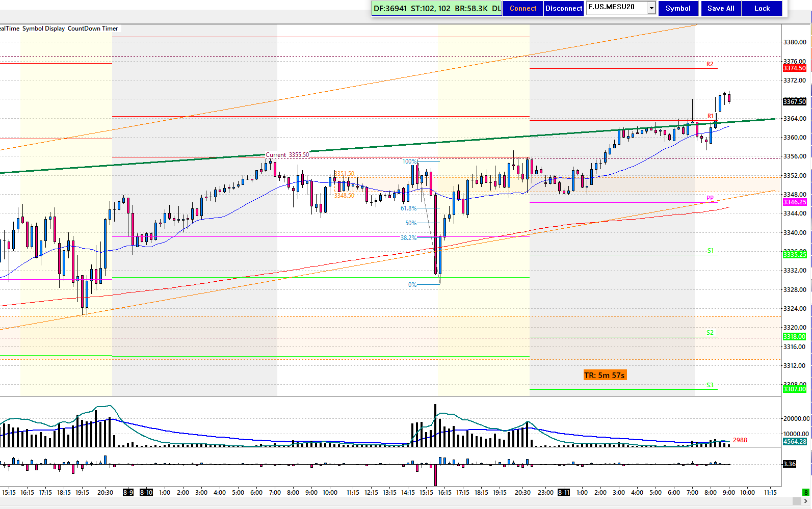The width and height of the screenshot is (812, 509).
Task: Click the red 3374.50 price tag
Action: point(795,68)
